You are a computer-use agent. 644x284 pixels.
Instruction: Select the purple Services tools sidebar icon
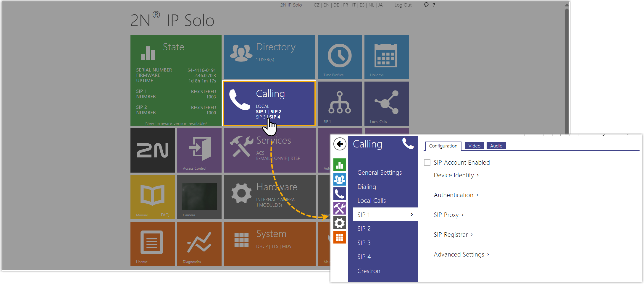[x=340, y=208]
